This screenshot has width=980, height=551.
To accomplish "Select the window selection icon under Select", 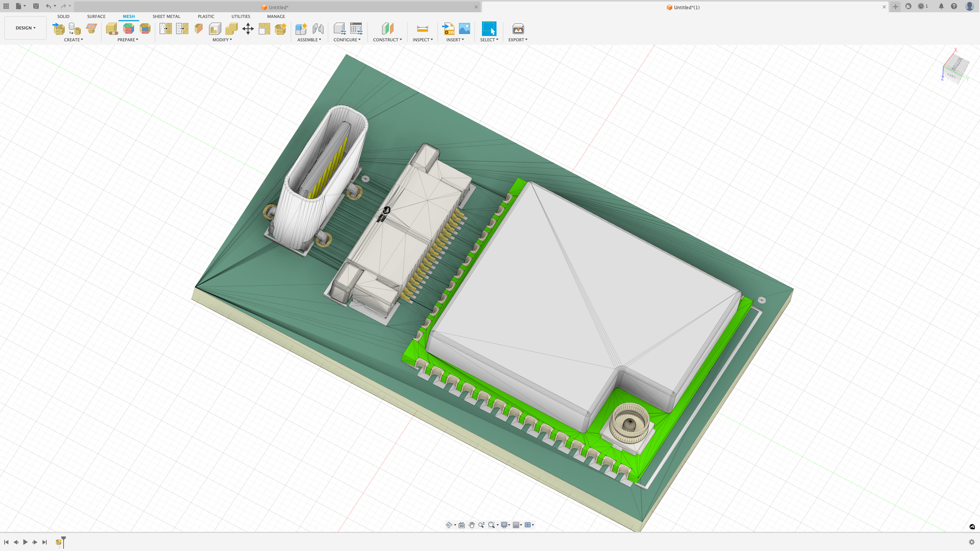I will pos(489,29).
